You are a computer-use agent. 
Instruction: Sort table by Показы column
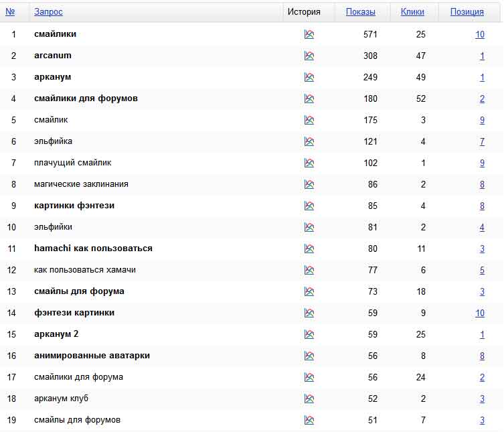point(360,12)
